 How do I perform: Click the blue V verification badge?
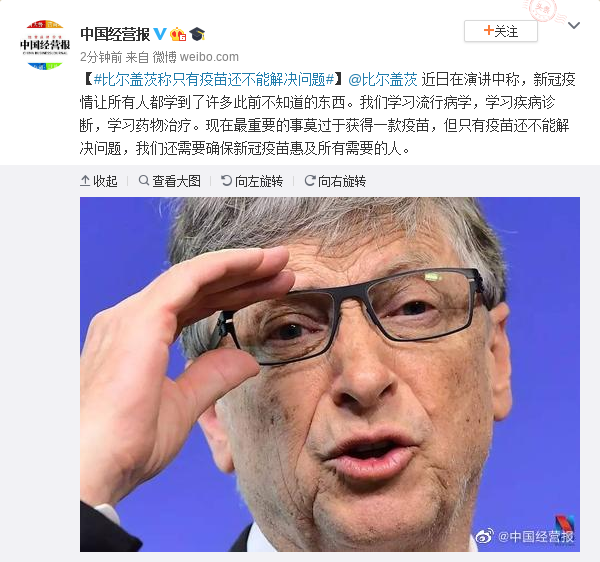(x=160, y=34)
